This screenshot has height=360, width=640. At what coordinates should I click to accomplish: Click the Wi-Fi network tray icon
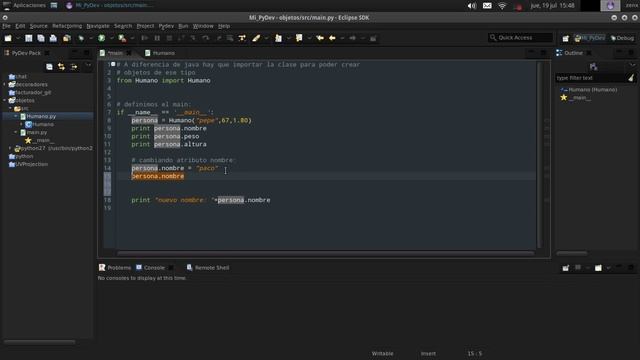[x=502, y=6]
